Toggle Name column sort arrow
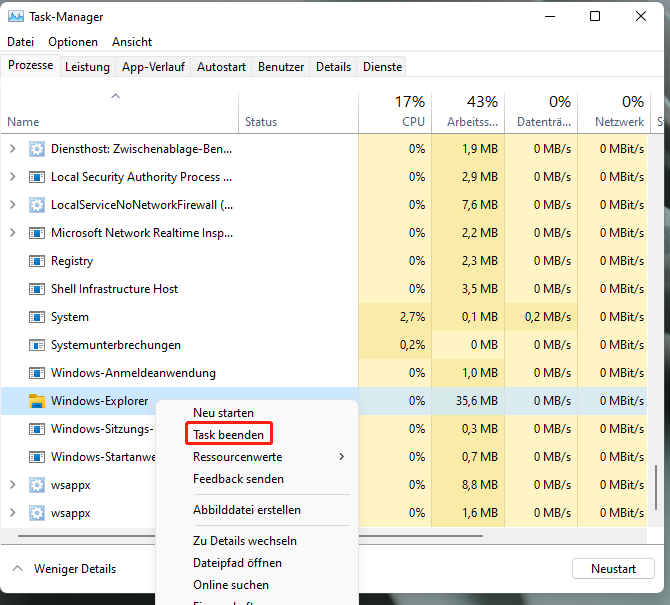 (x=115, y=96)
